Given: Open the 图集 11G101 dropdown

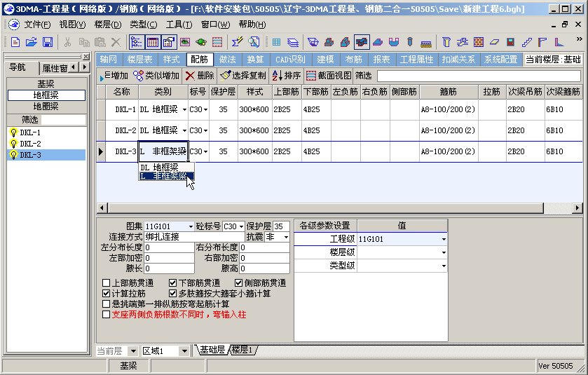Looking at the screenshot, I should [x=191, y=226].
